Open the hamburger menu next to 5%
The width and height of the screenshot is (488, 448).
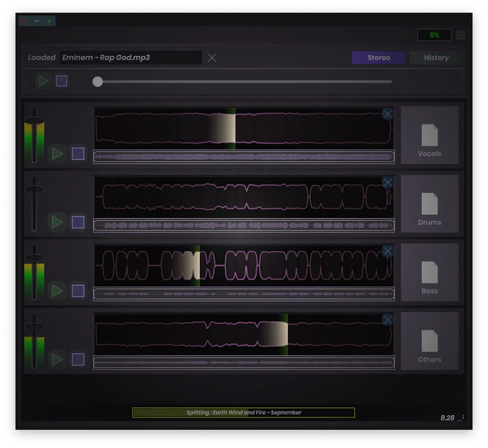coord(460,35)
